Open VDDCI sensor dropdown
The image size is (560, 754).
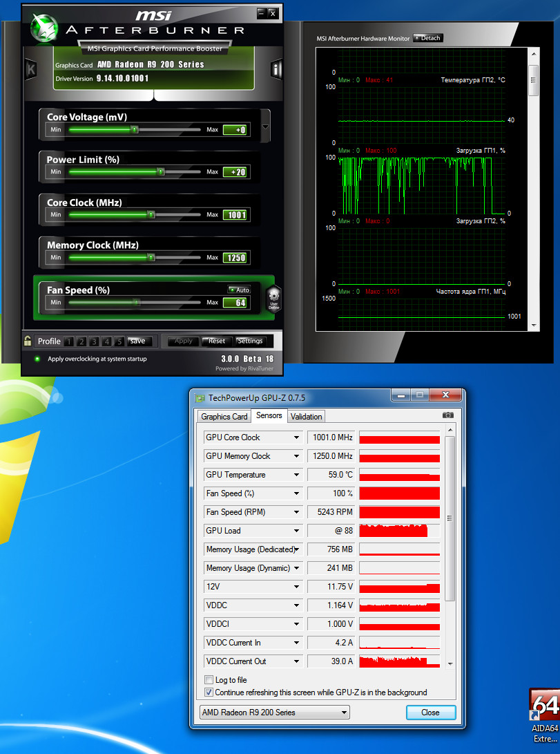(296, 623)
